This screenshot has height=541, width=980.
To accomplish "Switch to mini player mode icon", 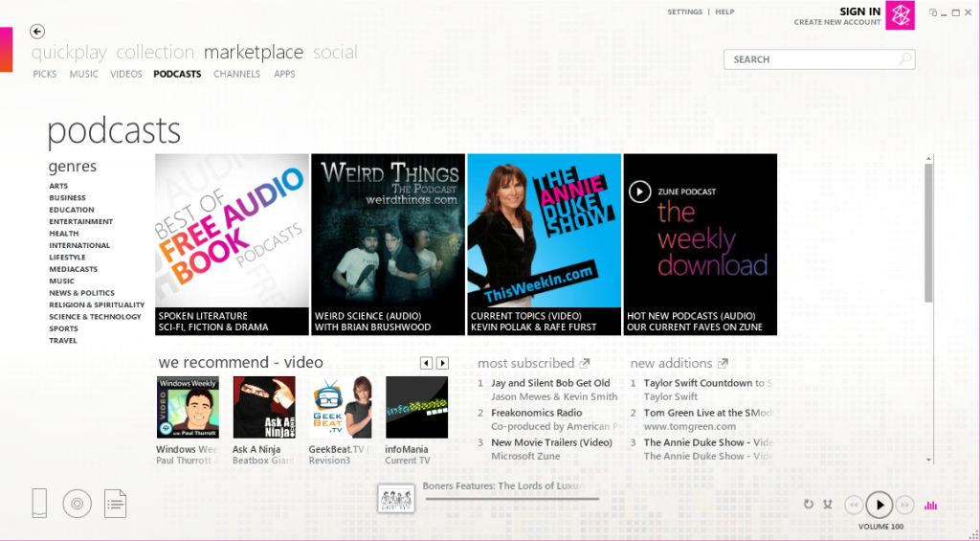I will click(933, 12).
